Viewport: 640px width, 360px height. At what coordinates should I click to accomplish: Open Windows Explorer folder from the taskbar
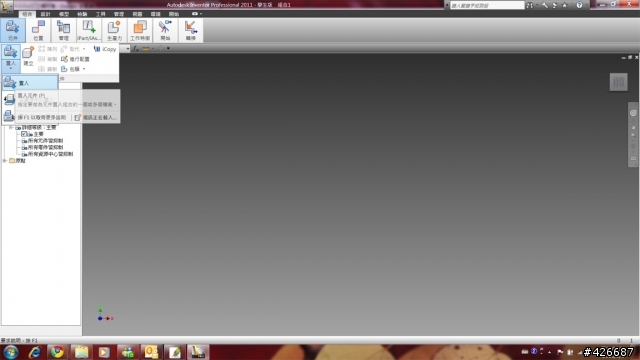pyautogui.click(x=81, y=352)
